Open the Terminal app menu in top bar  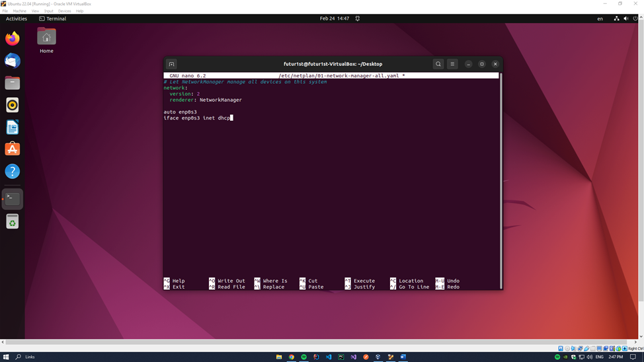(53, 18)
